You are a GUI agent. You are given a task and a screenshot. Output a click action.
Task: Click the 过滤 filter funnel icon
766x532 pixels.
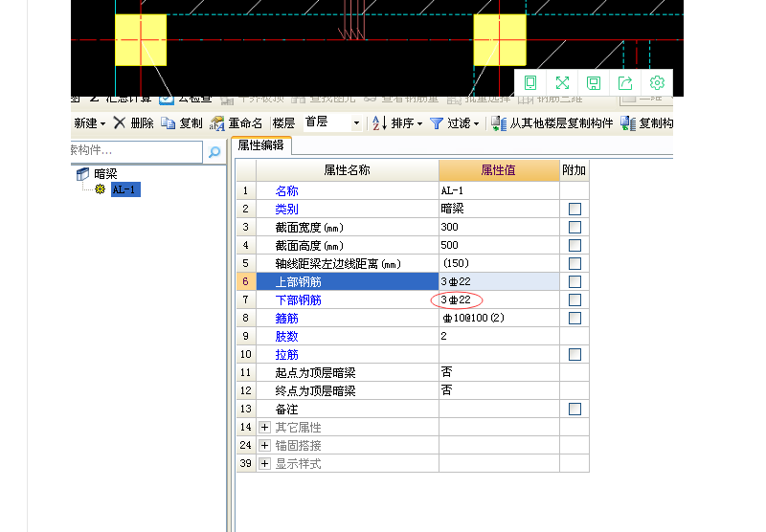[x=437, y=123]
